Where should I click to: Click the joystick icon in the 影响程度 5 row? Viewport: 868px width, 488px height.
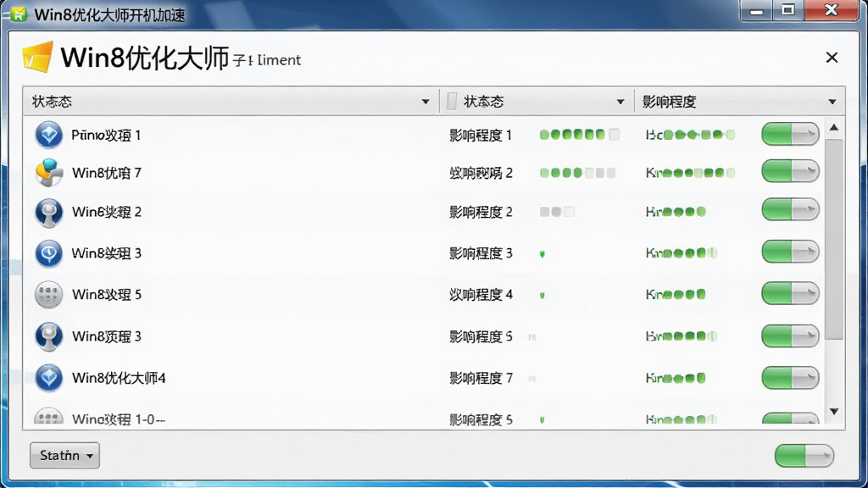click(x=48, y=336)
